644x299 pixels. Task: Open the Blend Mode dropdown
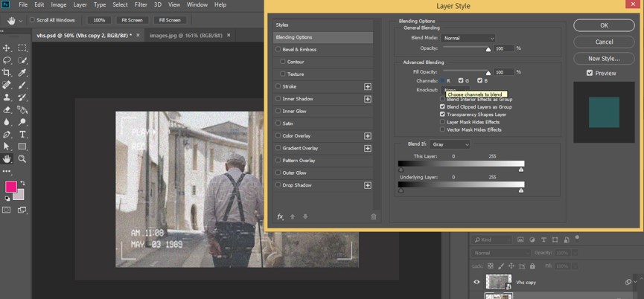click(468, 38)
